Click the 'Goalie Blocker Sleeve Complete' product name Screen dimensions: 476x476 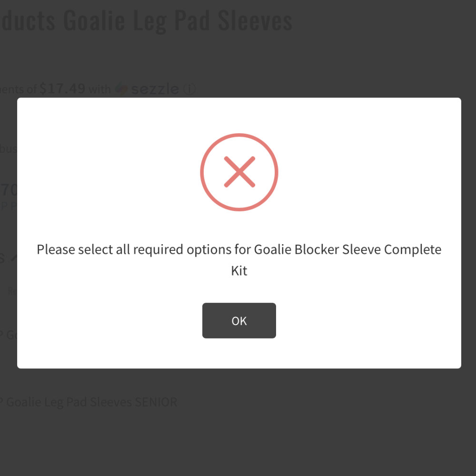click(347, 249)
